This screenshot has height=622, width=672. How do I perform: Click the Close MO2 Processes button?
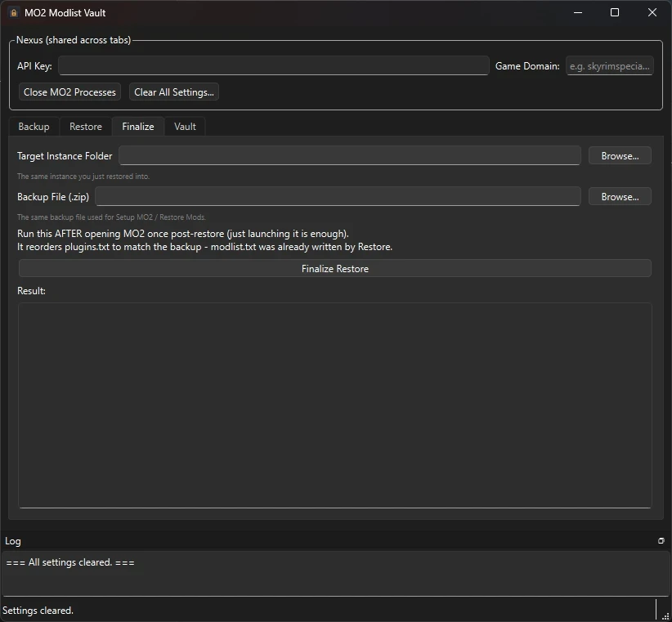pos(69,92)
